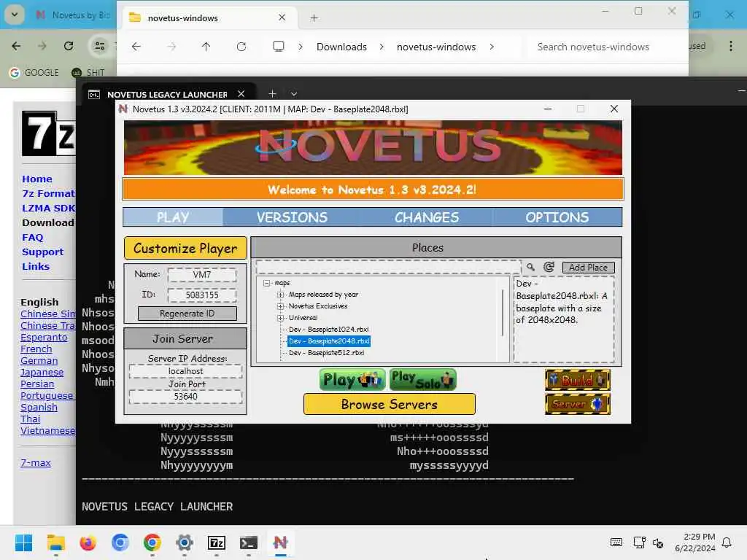Click Downloads in Explorer breadcrumb path
747x560 pixels.
[x=341, y=47]
